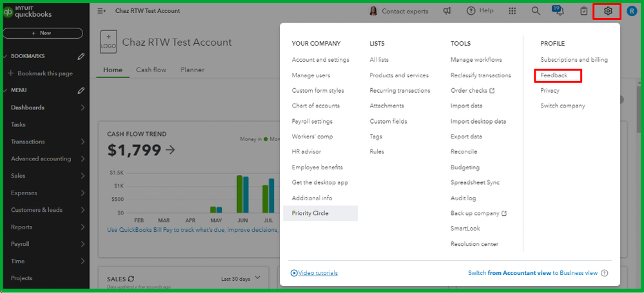Open Reclassify transactions
This screenshot has width=644, height=293.
pyautogui.click(x=480, y=75)
